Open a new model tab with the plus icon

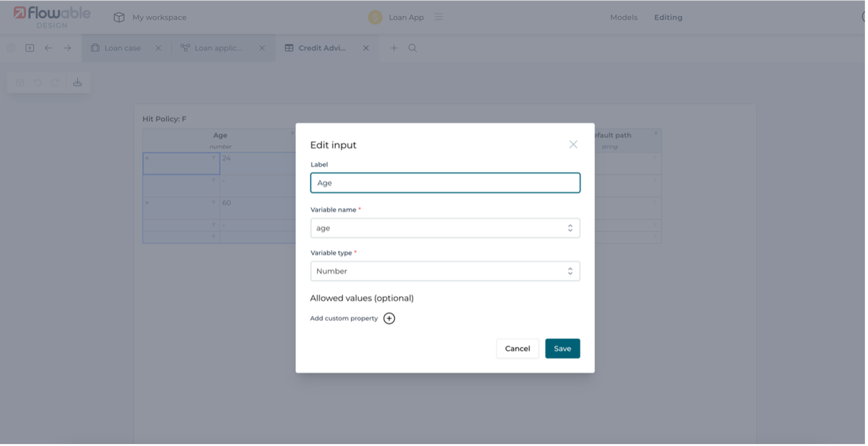pos(393,48)
